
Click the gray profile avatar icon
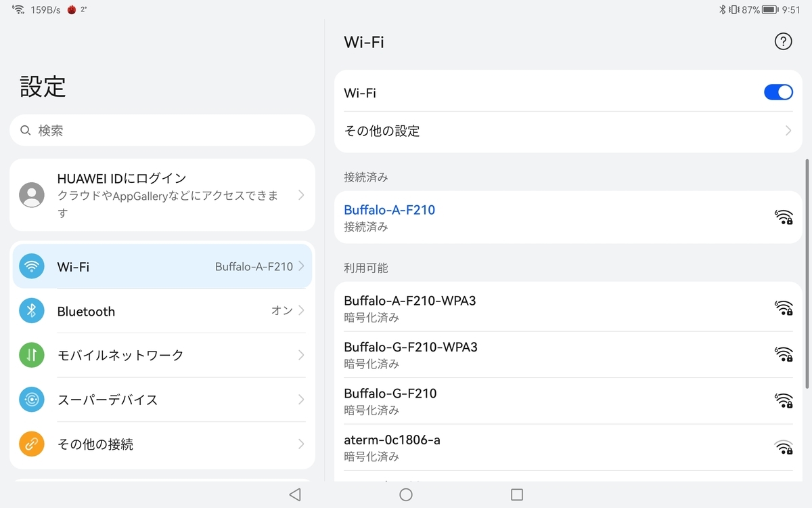pyautogui.click(x=32, y=195)
